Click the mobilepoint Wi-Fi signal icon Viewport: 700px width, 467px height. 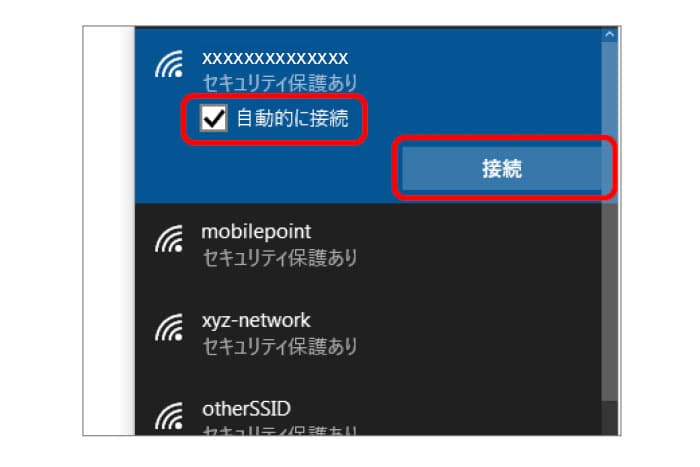click(169, 238)
